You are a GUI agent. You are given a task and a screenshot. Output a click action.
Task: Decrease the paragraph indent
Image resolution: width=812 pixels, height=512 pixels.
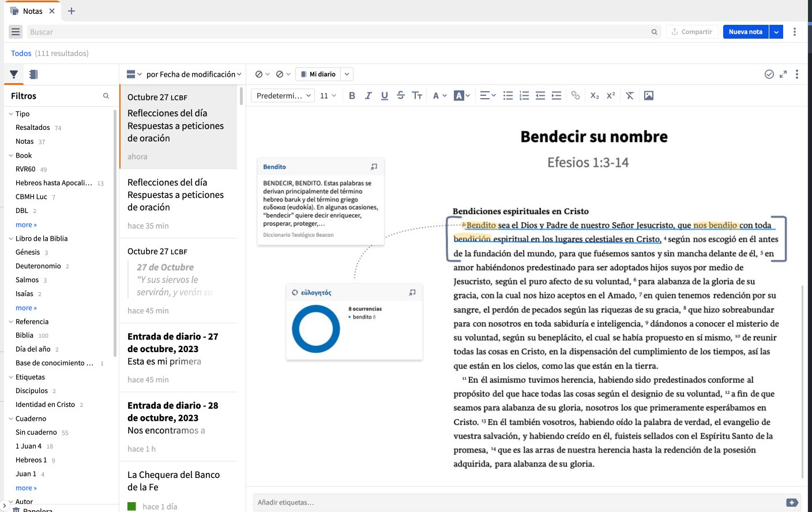pyautogui.click(x=540, y=96)
